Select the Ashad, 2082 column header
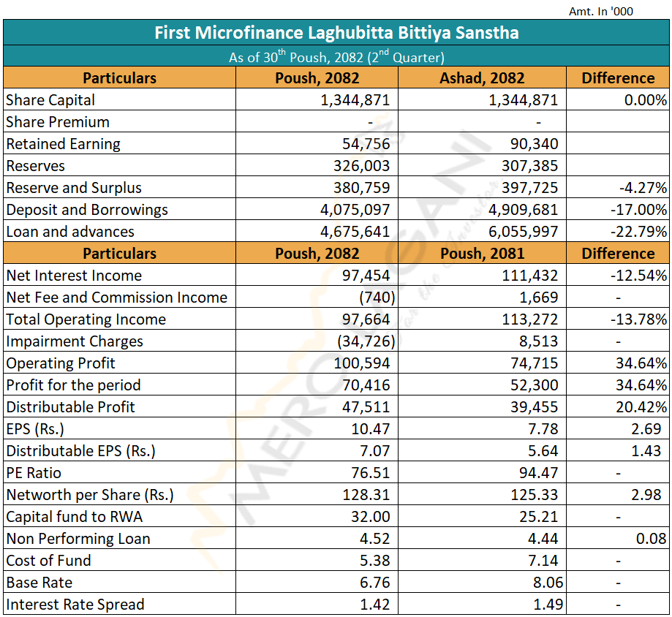The image size is (672, 617). 482,78
